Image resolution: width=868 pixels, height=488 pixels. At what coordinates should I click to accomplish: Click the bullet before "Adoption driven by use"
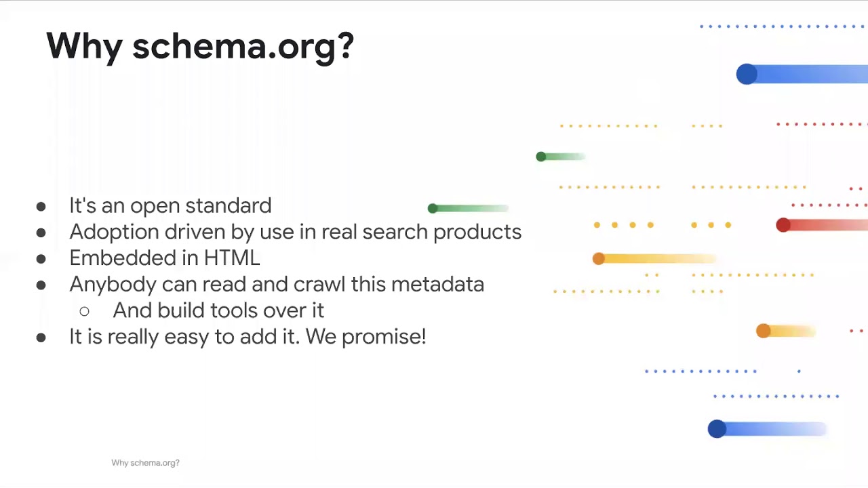pyautogui.click(x=41, y=232)
